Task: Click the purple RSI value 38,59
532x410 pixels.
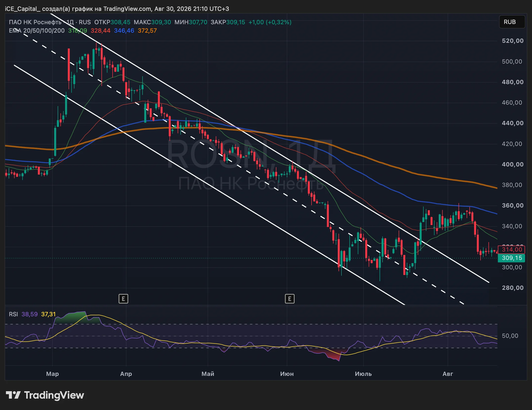Action: [x=29, y=314]
